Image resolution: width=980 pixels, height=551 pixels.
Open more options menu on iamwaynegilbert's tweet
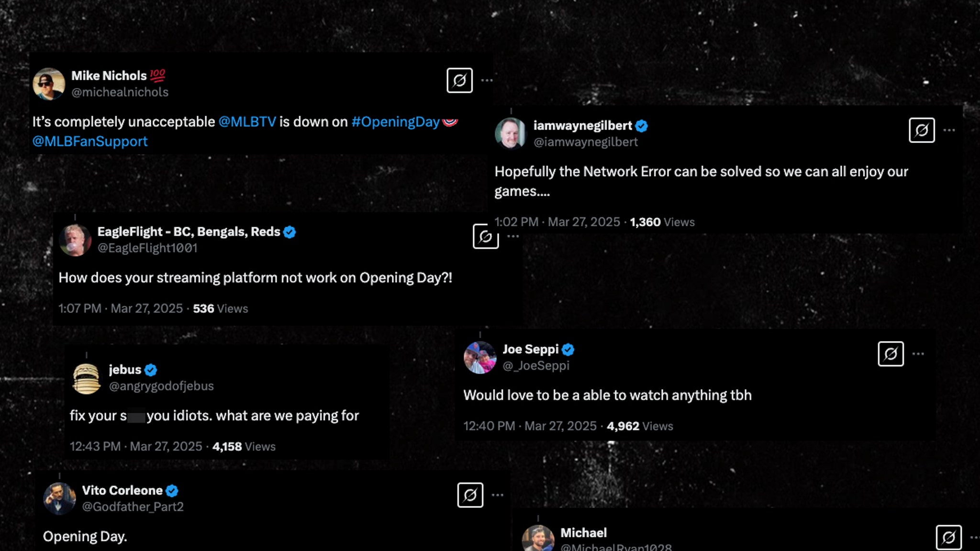click(x=949, y=130)
